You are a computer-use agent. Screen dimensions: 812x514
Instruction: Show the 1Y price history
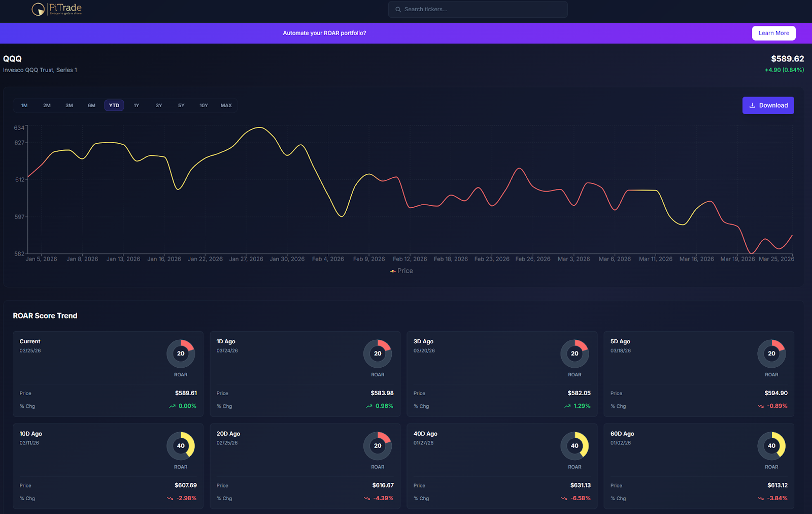[x=137, y=106]
